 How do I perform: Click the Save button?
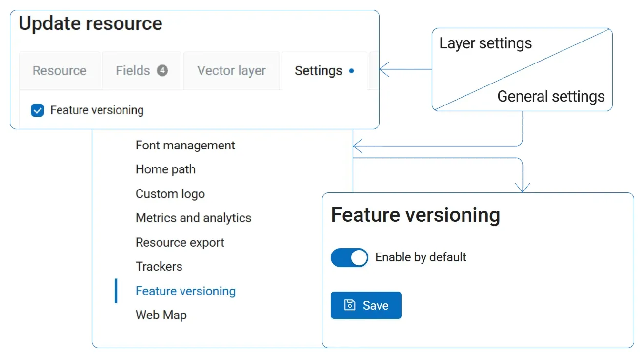[x=366, y=305]
